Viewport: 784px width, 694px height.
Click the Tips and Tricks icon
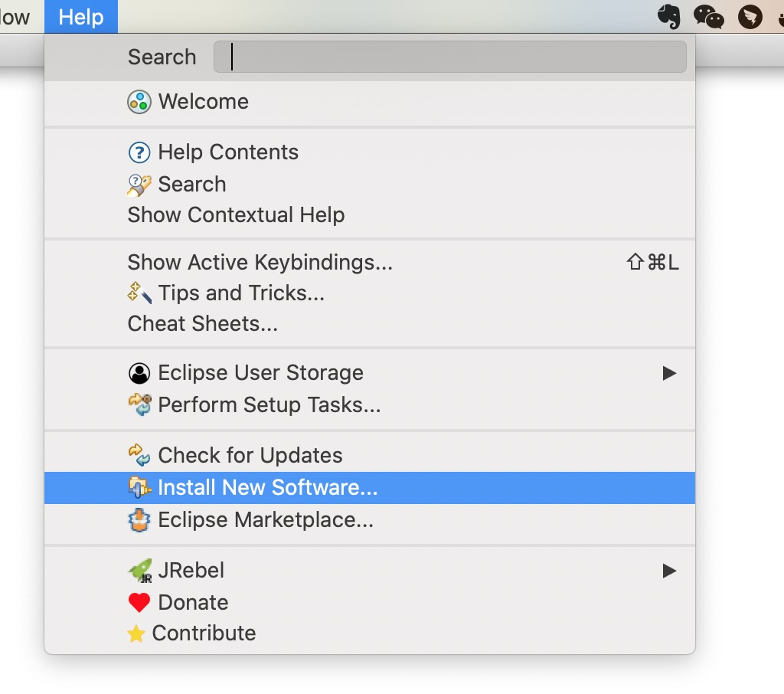click(139, 293)
